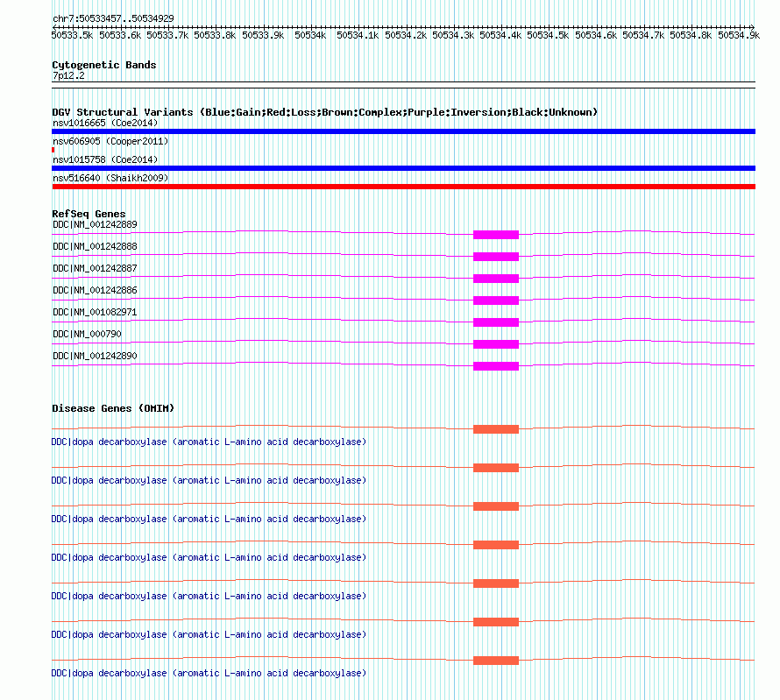Click the magenta exon of NM_001242886
Screen dimensions: 780x700
click(x=496, y=301)
